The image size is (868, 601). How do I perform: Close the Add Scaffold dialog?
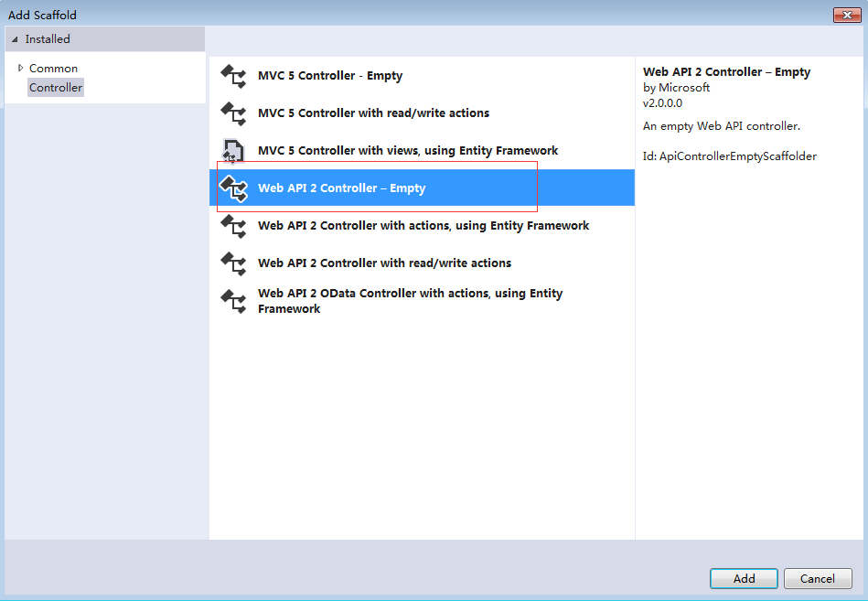847,15
